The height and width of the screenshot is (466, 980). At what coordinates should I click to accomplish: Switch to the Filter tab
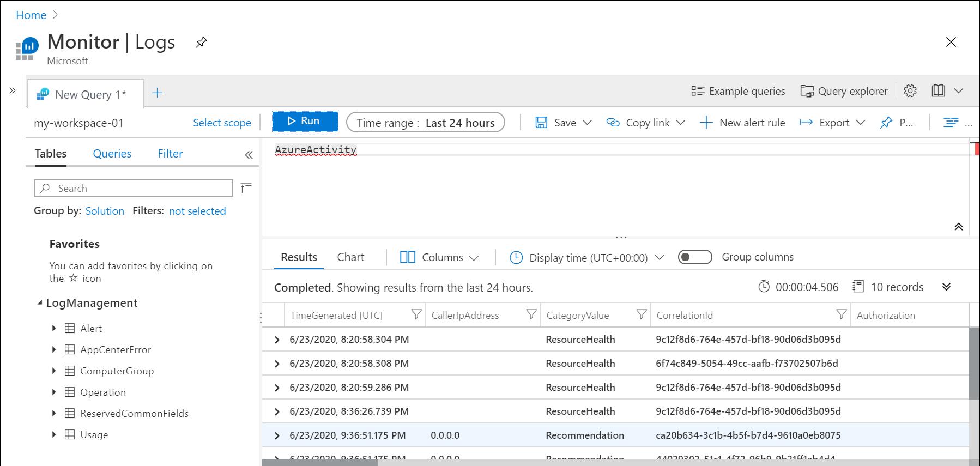(x=170, y=154)
